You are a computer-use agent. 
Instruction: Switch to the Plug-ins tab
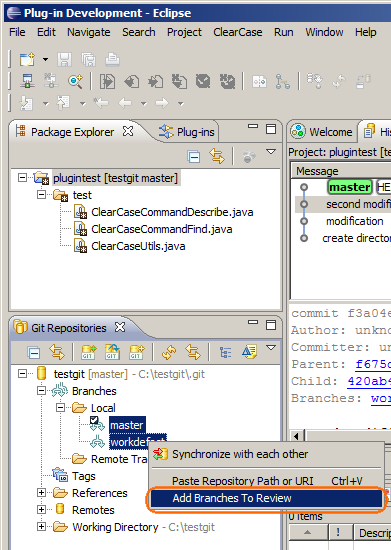187,132
